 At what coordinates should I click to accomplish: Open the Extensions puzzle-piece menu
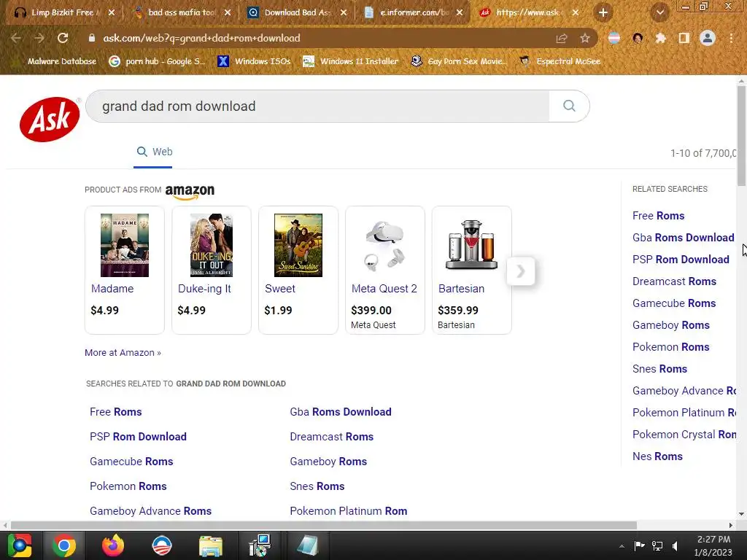click(x=660, y=38)
